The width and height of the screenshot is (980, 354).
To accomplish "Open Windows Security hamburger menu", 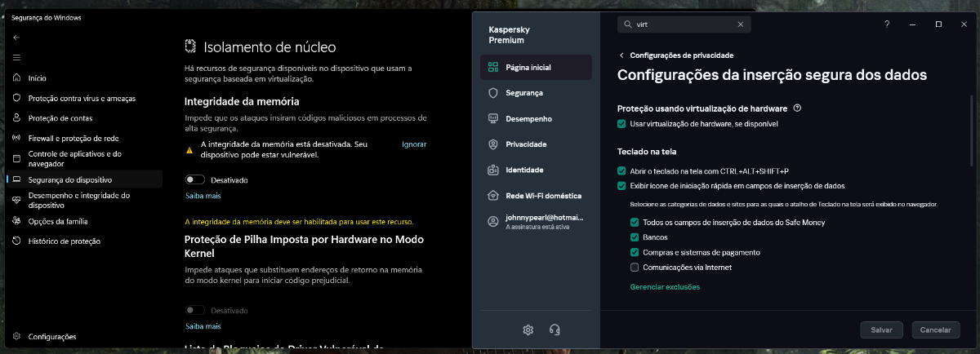I will point(16,57).
